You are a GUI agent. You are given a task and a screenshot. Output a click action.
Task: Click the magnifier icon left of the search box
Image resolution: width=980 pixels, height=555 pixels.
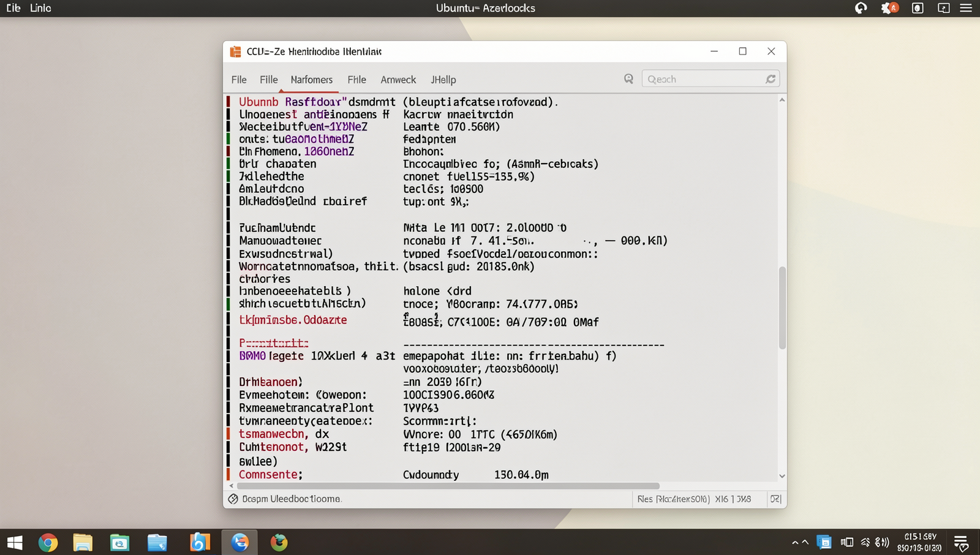[628, 79]
